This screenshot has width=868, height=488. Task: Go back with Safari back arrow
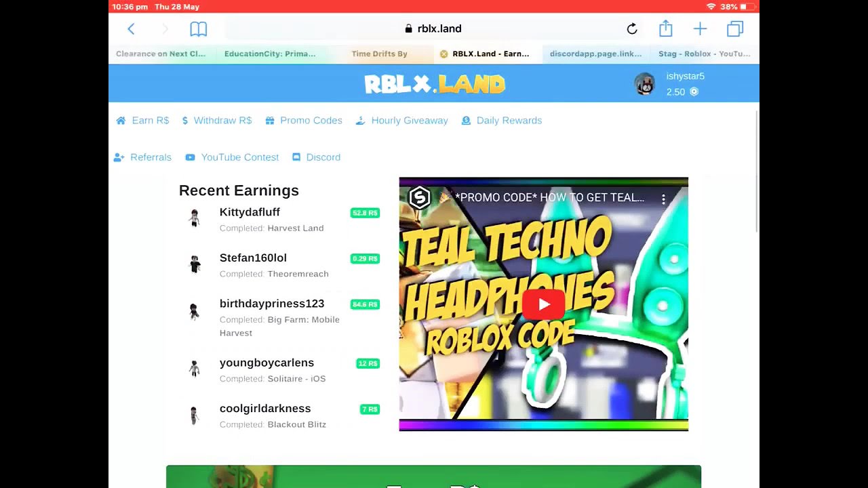[x=131, y=28]
